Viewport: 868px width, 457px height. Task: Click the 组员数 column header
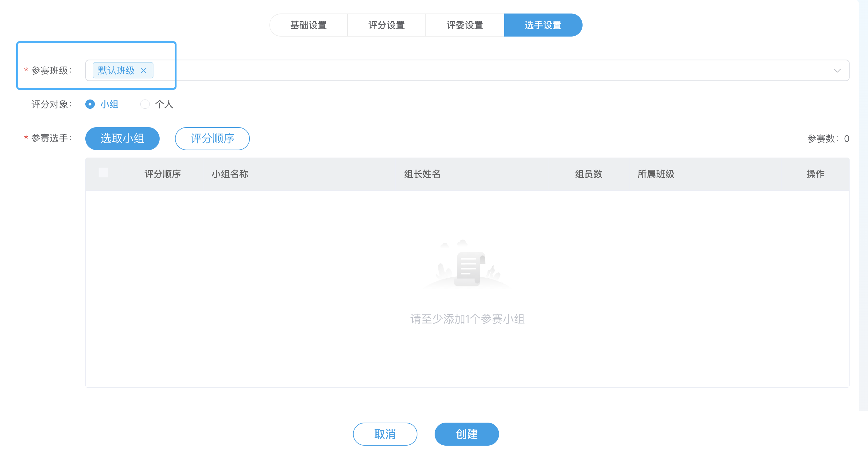coord(589,174)
